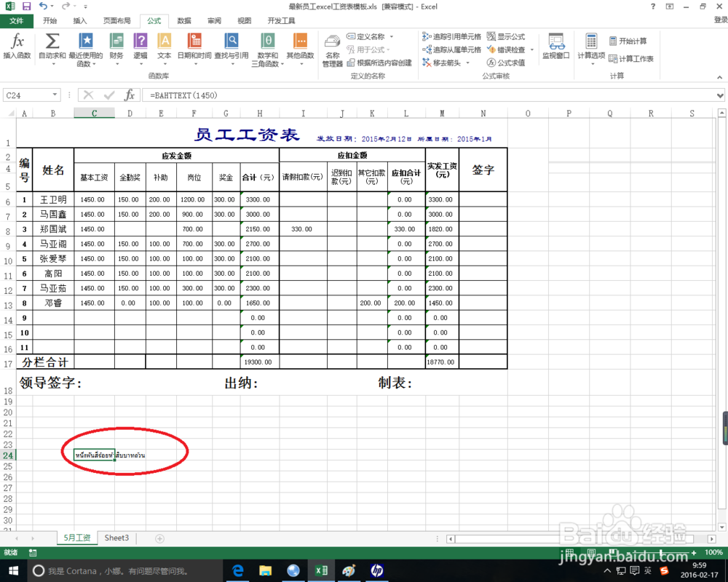Image resolution: width=728 pixels, height=582 pixels.
Task: Click Calculate Now (开始计算)
Action: pos(628,41)
